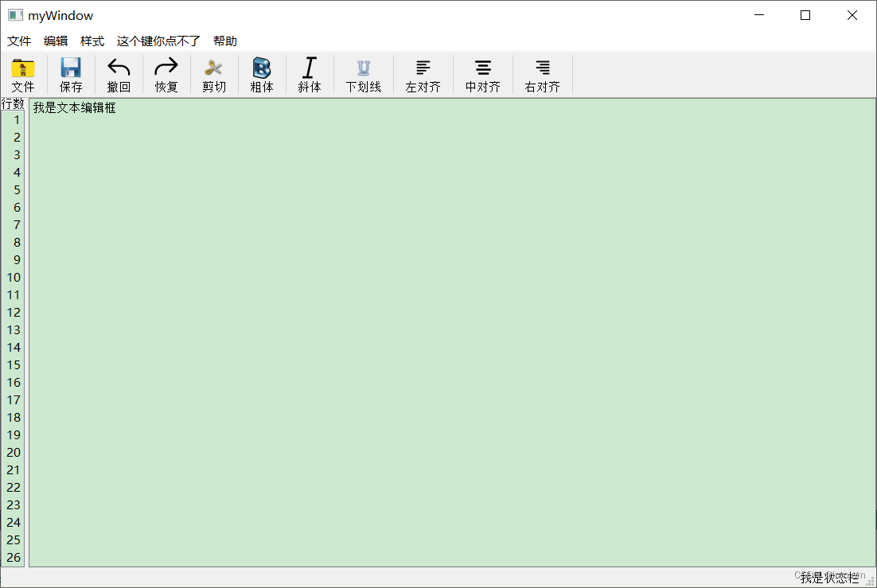This screenshot has height=588, width=877.
Task: Click the text 我是文本编辑框 in editor
Action: pos(74,107)
